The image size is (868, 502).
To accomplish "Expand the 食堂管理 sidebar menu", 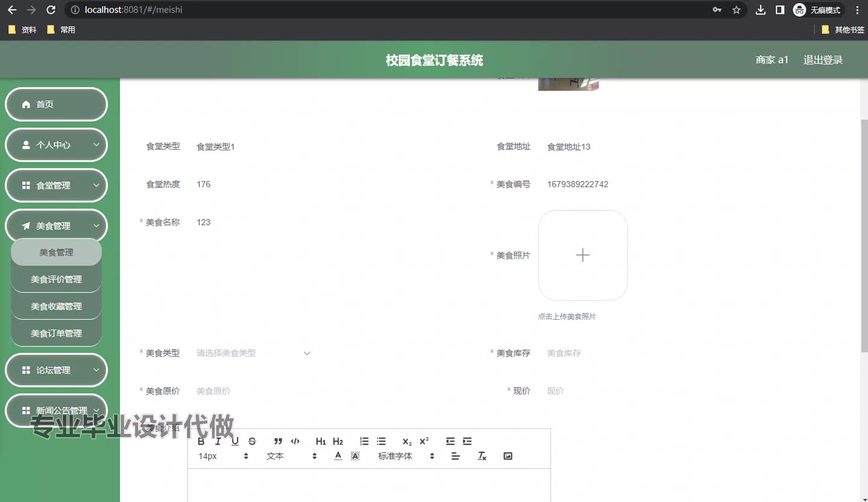I will 56,185.
